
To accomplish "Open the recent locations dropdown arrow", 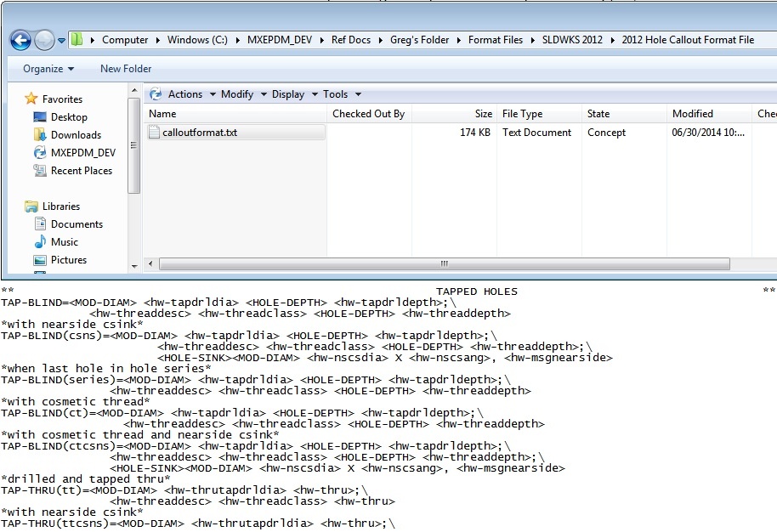I will (x=61, y=41).
